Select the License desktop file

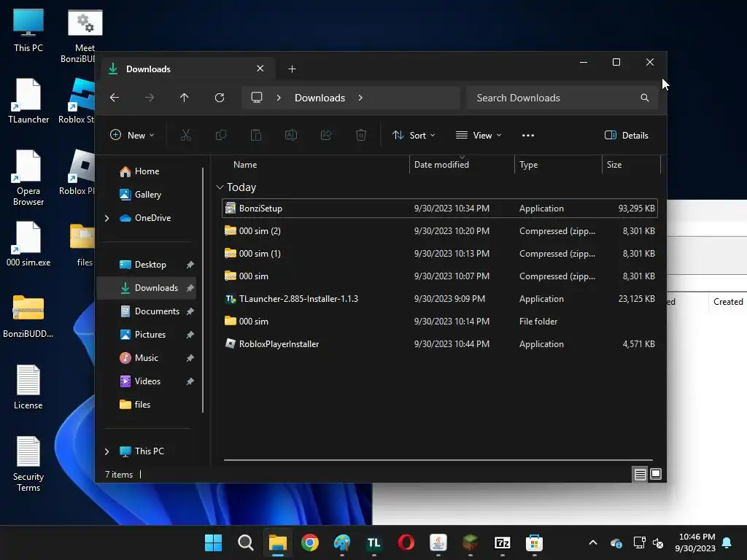pyautogui.click(x=28, y=387)
